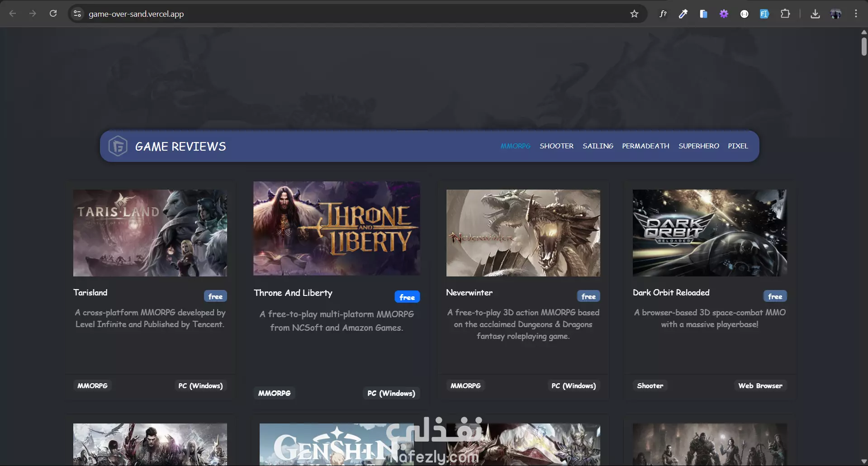The image size is (868, 466).
Task: Open the Tarisland game cover image
Action: pos(150,233)
